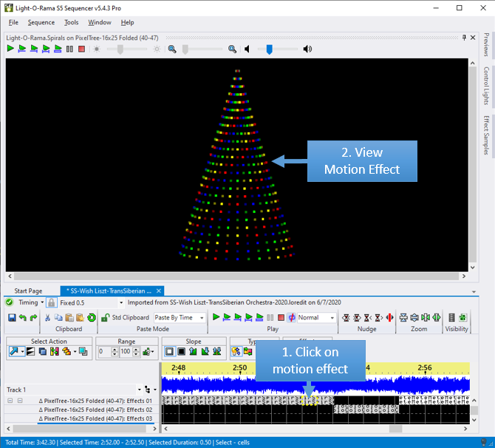This screenshot has height=448, width=495.
Task: Switch to the Start Page tab
Action: 28,291
